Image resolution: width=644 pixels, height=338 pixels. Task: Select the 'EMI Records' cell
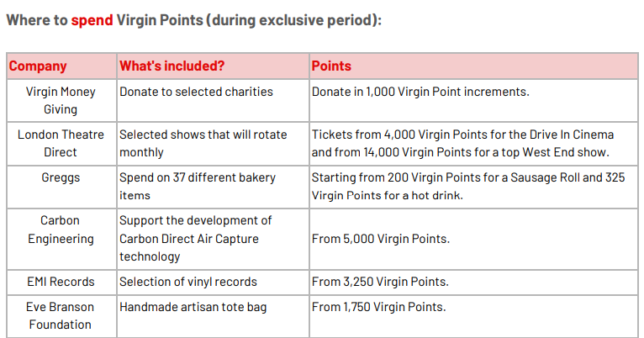coord(61,282)
